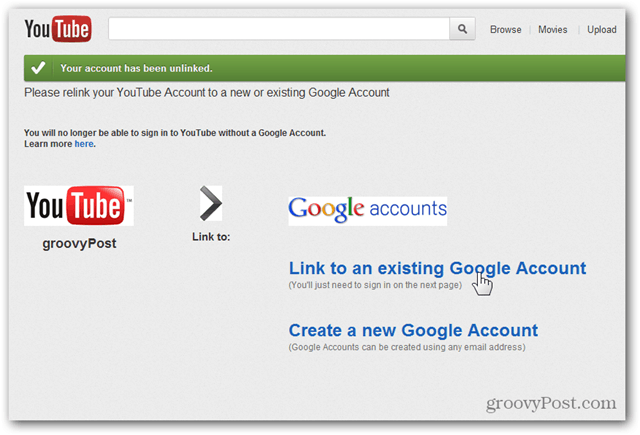Click 'You will no longer be able to sign in' notice
Viewport: 640px width, 435px height.
[175, 133]
